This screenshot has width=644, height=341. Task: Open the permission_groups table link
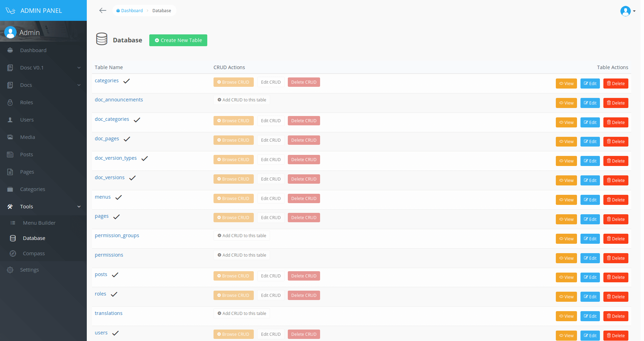(117, 235)
